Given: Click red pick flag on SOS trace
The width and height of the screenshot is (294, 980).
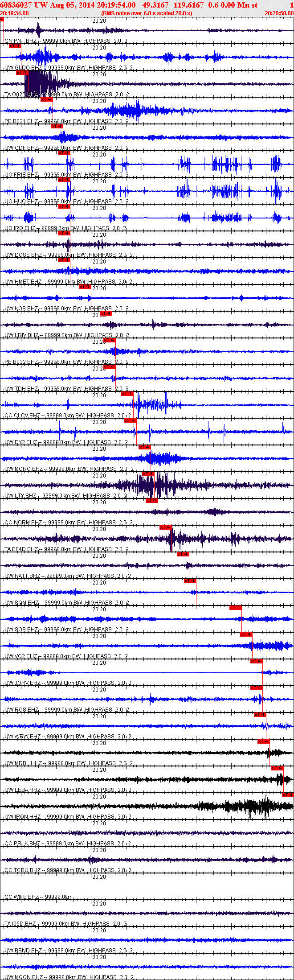Looking at the screenshot, I should (236, 608).
